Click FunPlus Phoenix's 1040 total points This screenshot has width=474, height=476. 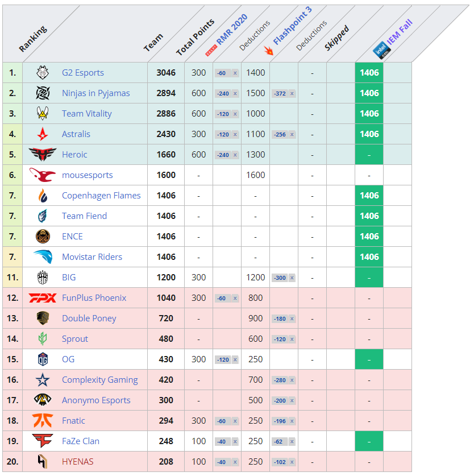(166, 298)
